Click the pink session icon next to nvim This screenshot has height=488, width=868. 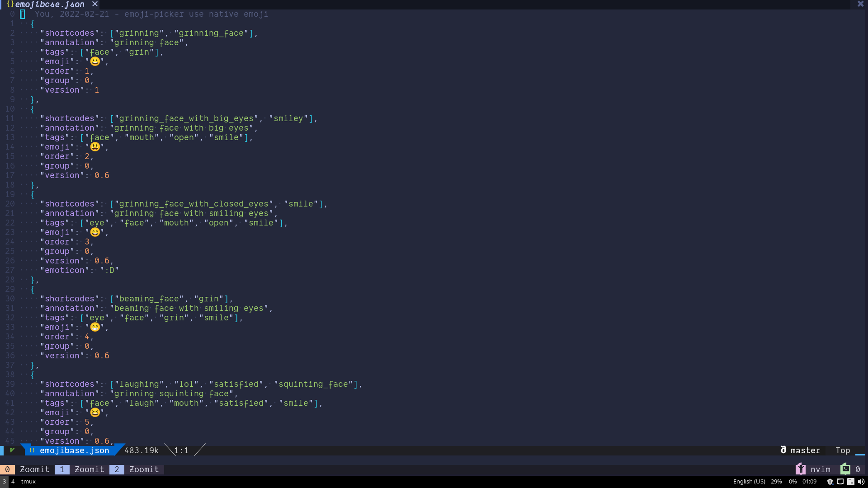point(801,469)
